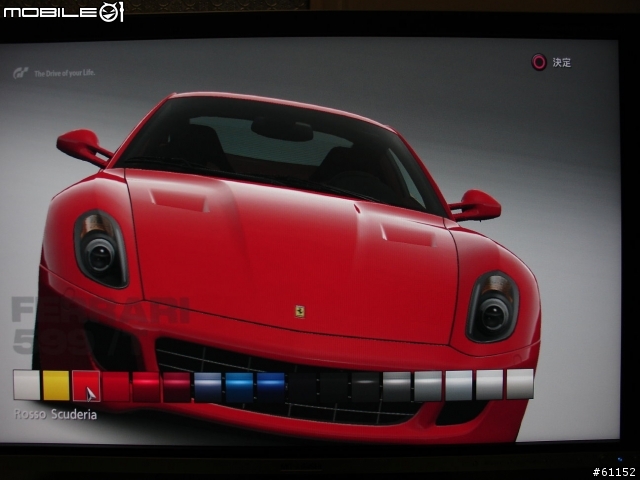Select the deep dark blue swatch
Image resolution: width=640 pixels, height=480 pixels.
coord(271,387)
